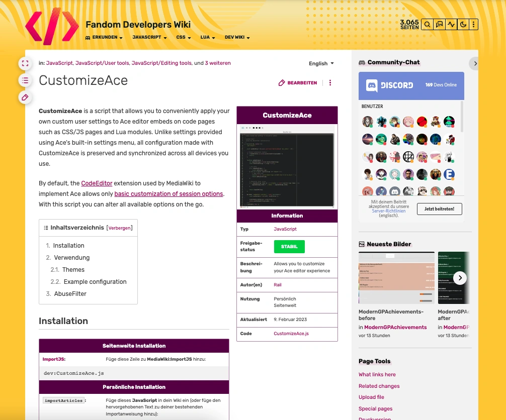Expand the '3 weiteren' categories
The image size is (506, 420).
(x=218, y=63)
